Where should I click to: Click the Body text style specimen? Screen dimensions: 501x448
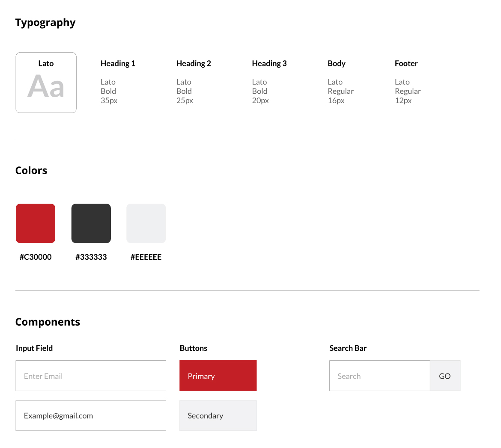point(340,81)
